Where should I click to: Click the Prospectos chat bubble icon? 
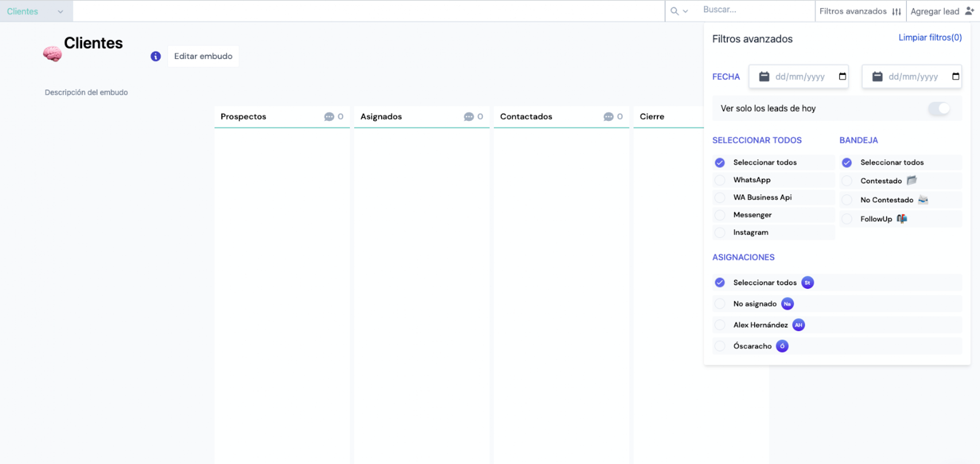pos(329,116)
